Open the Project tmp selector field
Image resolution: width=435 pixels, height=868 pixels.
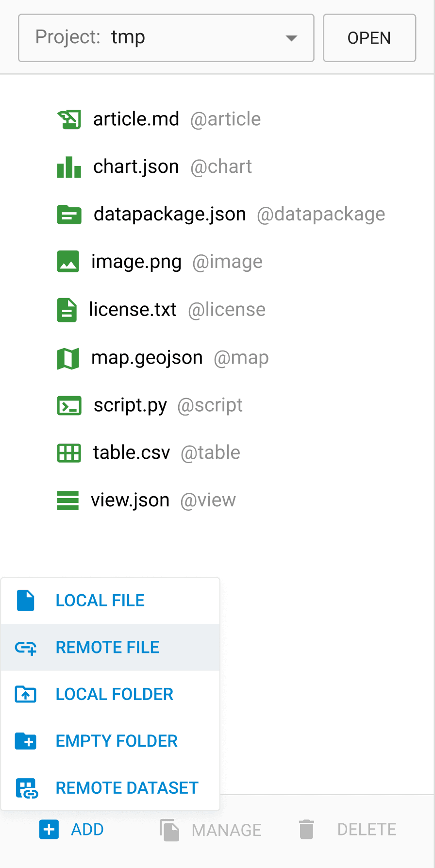pos(166,38)
